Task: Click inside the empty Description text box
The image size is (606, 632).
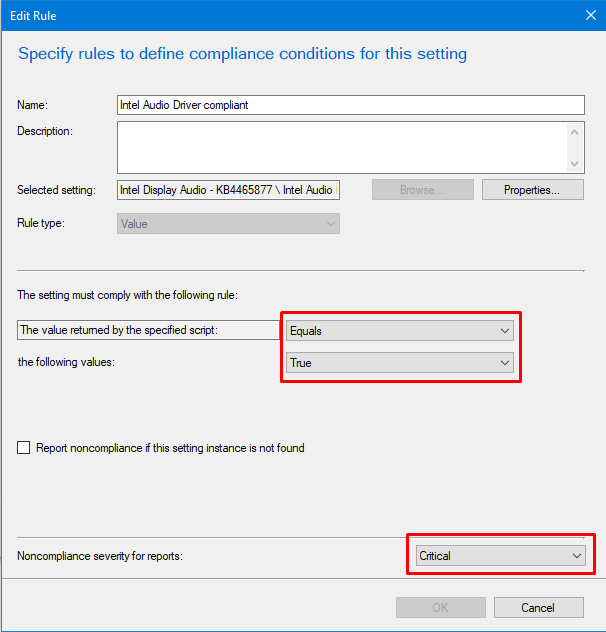Action: pos(340,147)
